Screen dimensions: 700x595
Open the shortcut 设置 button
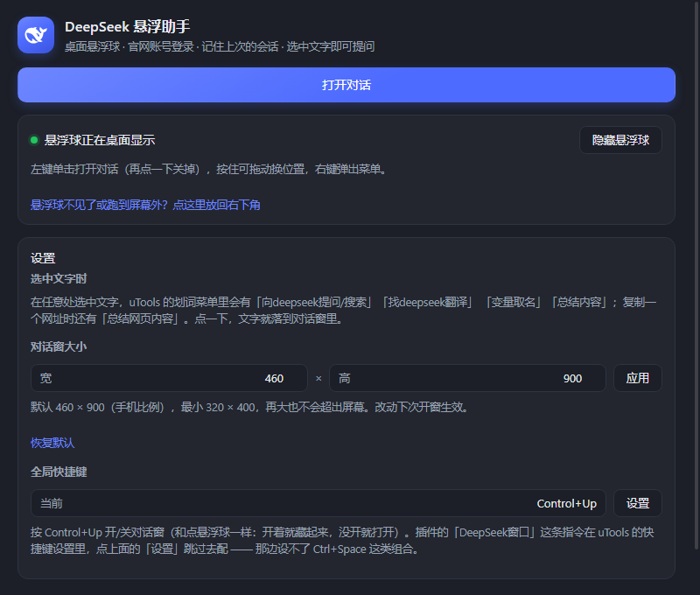click(x=638, y=503)
